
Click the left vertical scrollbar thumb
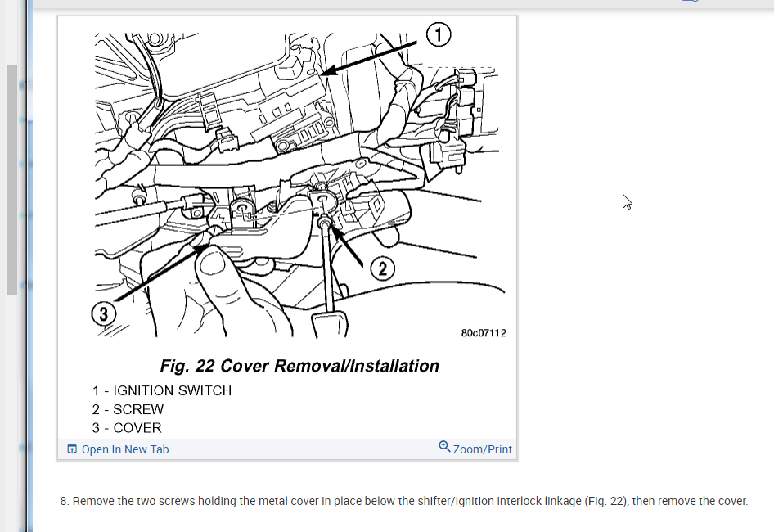[11, 180]
